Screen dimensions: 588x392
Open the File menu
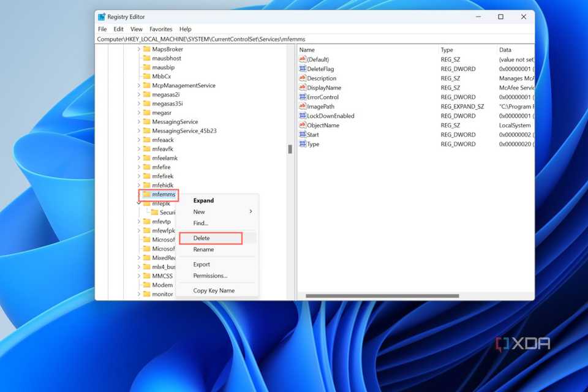(x=102, y=29)
